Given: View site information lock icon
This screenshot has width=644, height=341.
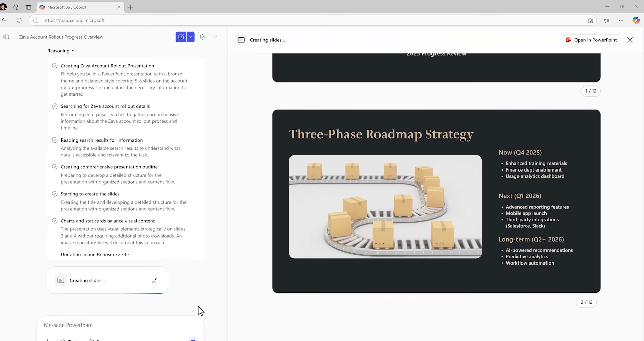Looking at the screenshot, I should (36, 20).
